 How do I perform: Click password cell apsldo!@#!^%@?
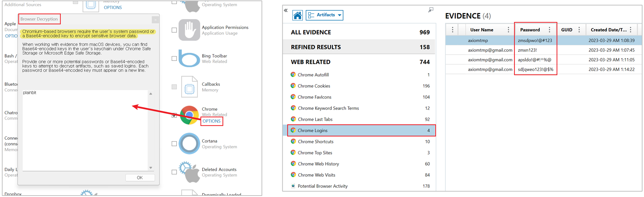coord(534,60)
